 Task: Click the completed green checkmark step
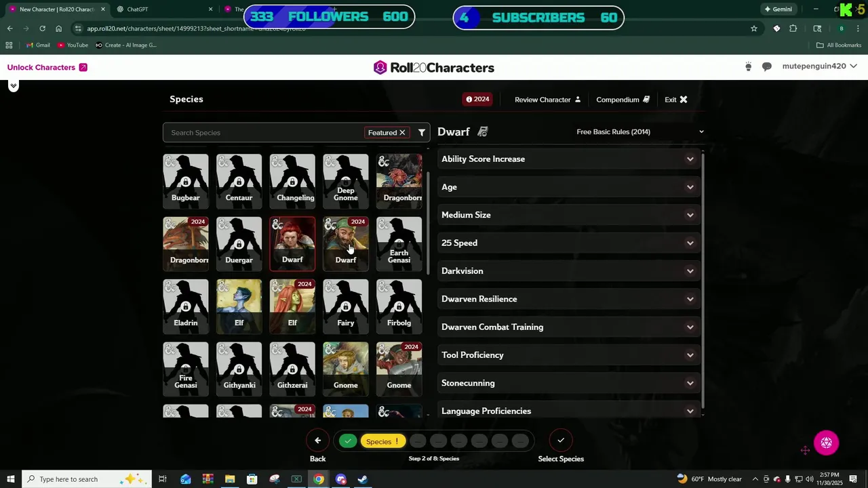348,441
